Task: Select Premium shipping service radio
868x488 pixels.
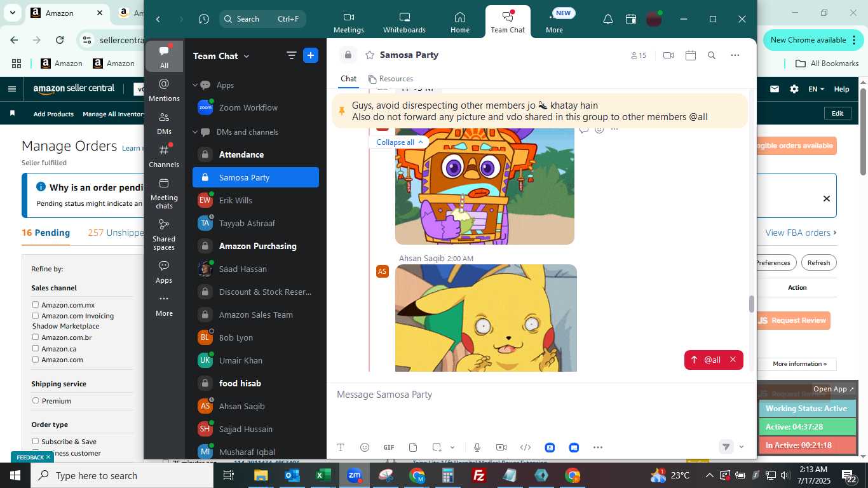Action: tap(36, 400)
